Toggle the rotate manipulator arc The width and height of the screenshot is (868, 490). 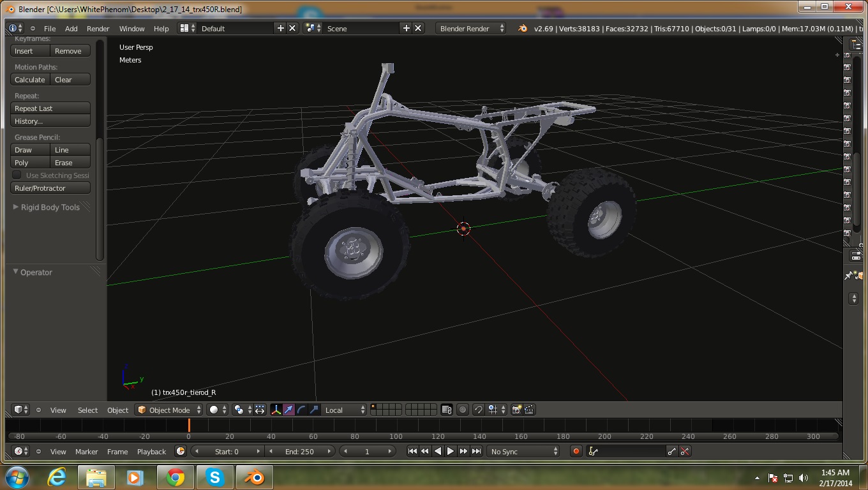click(301, 410)
